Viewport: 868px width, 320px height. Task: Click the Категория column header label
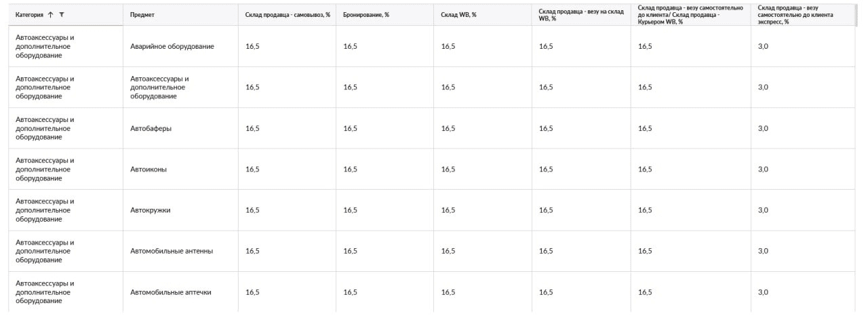(29, 15)
